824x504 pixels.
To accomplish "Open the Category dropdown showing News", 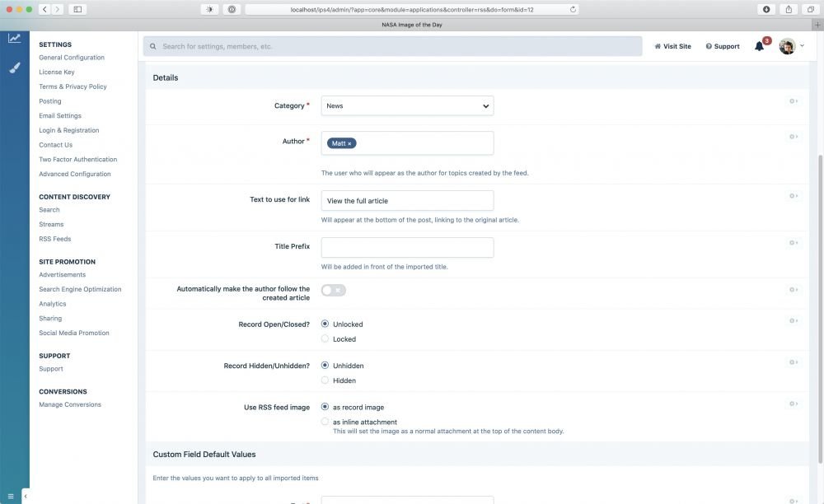I will click(407, 105).
